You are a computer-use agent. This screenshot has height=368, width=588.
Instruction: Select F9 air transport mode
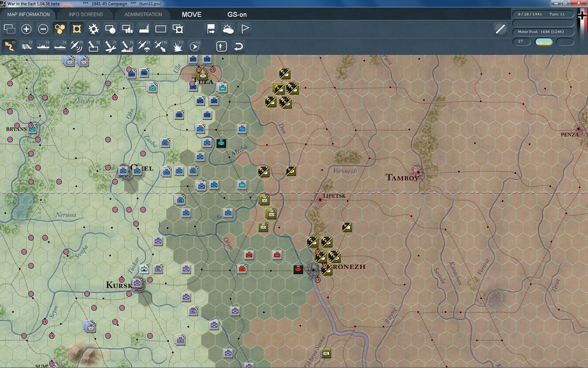tap(144, 46)
